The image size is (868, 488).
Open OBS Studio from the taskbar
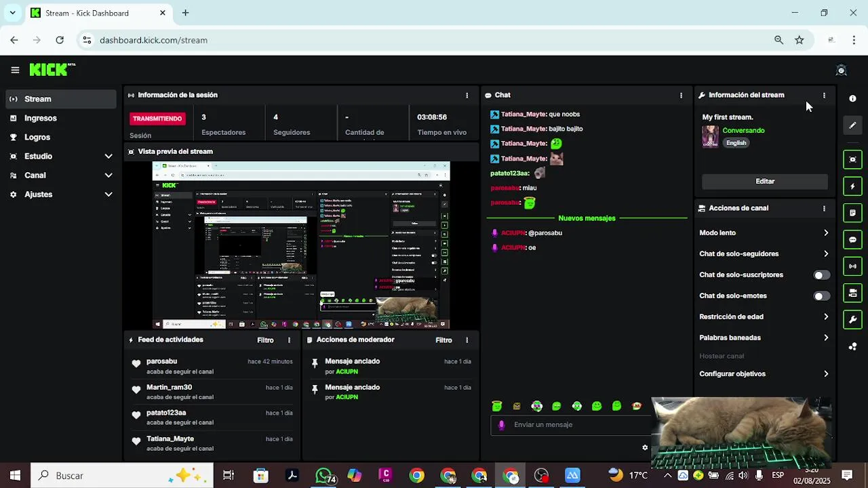[541, 476]
